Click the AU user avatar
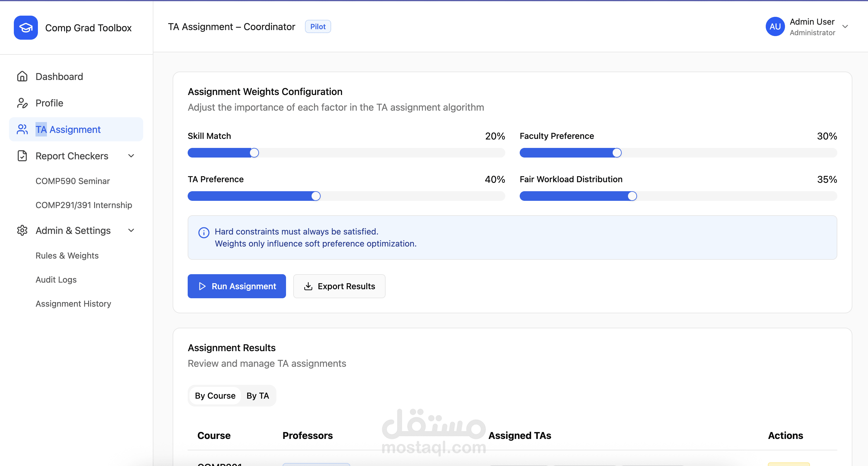Image resolution: width=868 pixels, height=466 pixels. [775, 26]
